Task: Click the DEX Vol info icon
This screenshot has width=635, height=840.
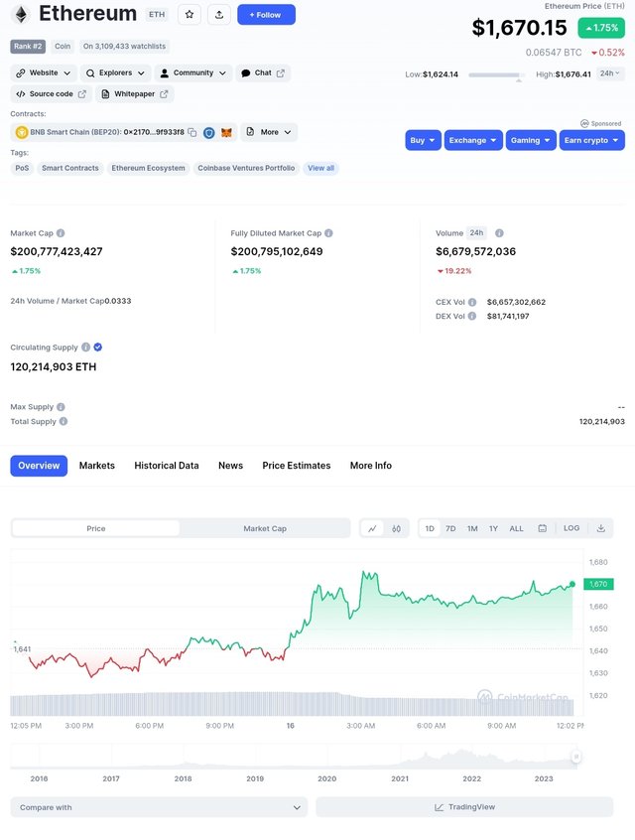Action: coord(472,316)
